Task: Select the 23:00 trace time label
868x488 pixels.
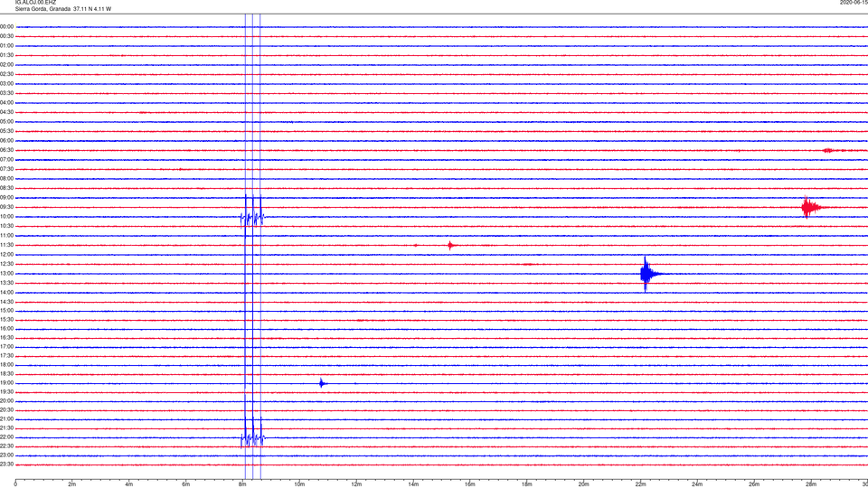Action: click(x=6, y=455)
